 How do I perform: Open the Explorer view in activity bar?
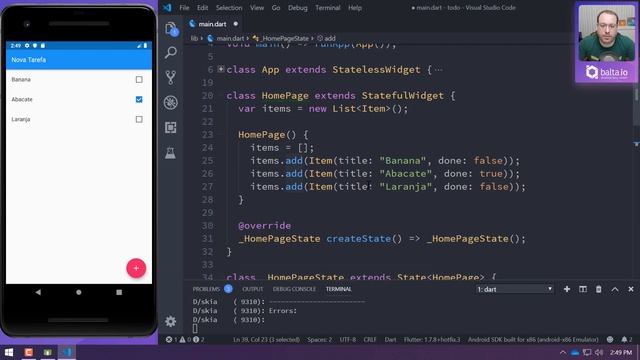pos(171,29)
